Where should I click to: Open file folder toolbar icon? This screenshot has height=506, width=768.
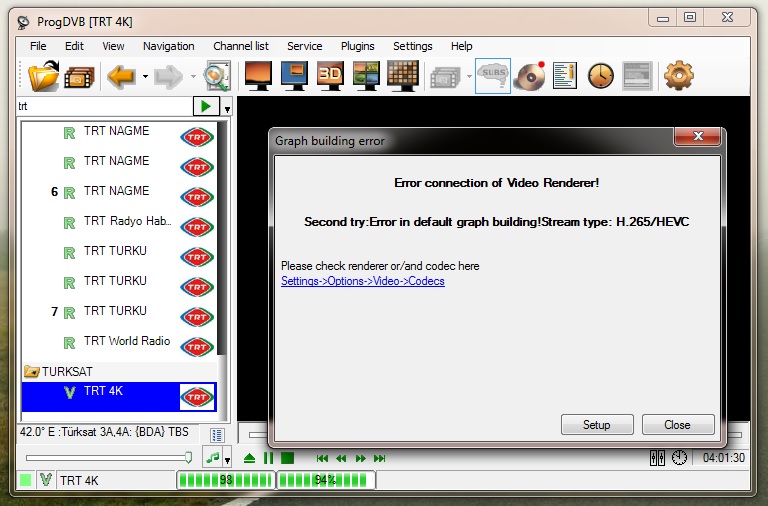coord(44,76)
